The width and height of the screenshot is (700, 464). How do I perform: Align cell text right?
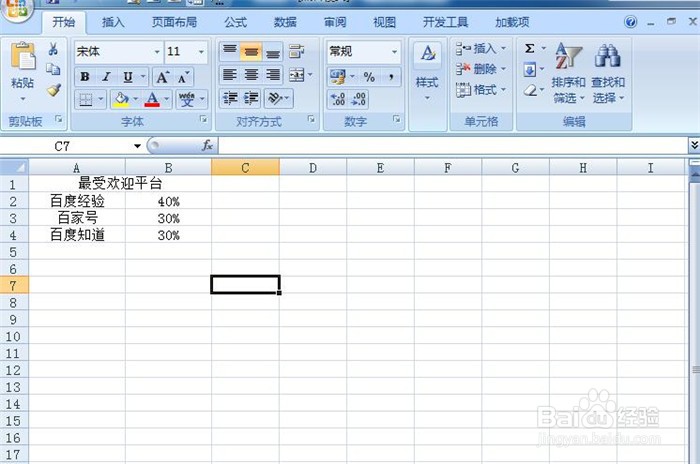[x=272, y=75]
